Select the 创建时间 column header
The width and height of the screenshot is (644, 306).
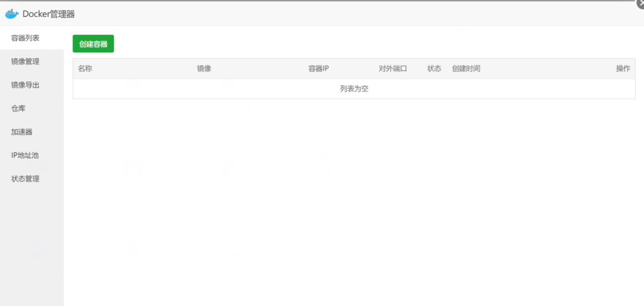[x=466, y=69]
